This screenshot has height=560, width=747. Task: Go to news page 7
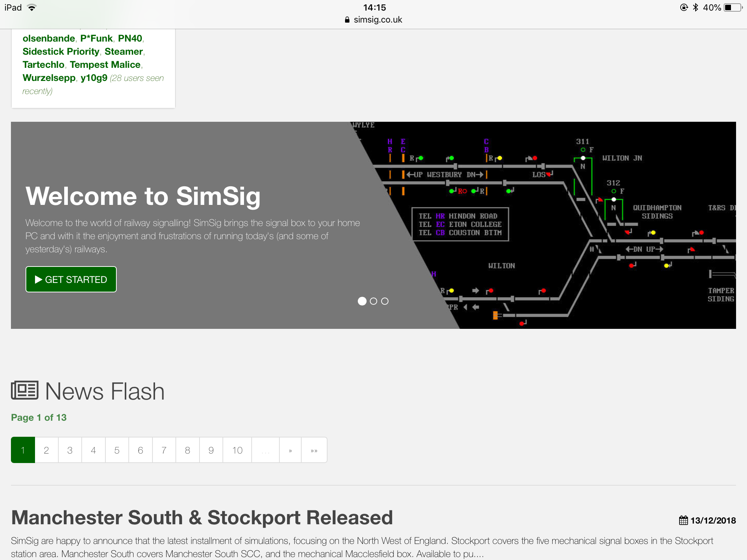164,450
